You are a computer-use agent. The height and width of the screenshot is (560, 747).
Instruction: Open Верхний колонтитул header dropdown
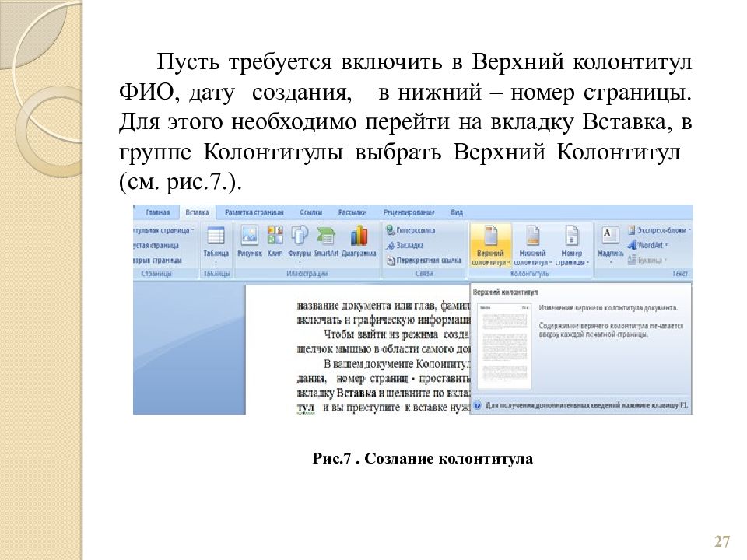click(490, 246)
